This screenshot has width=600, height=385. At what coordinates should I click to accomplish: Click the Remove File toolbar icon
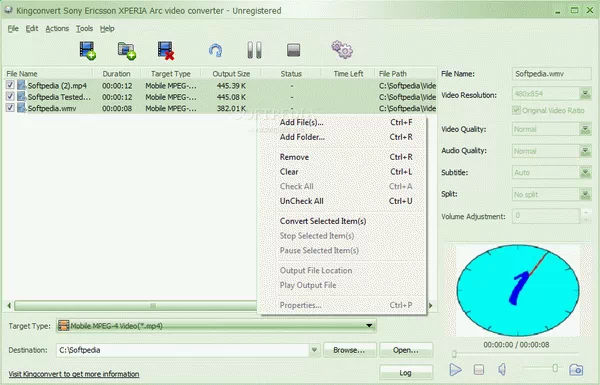point(166,51)
